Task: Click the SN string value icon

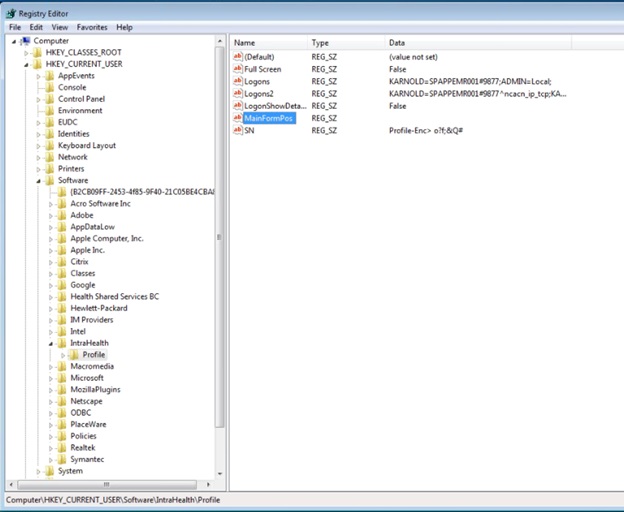Action: 238,130
